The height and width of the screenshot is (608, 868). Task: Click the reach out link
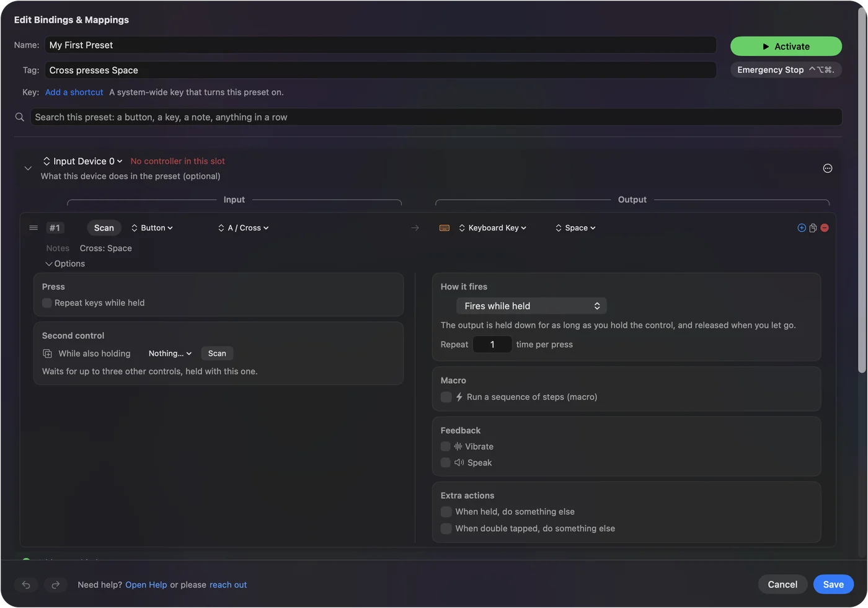[228, 584]
